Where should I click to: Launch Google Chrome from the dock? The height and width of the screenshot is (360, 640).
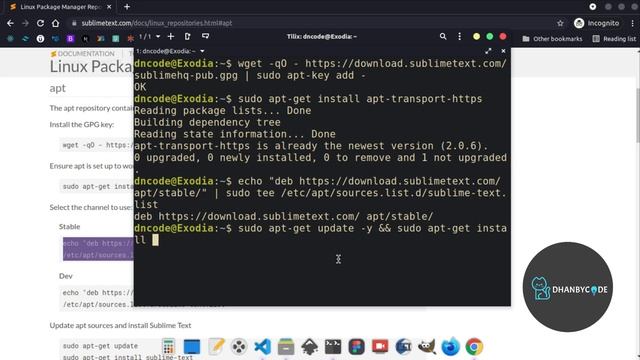[x=474, y=347]
